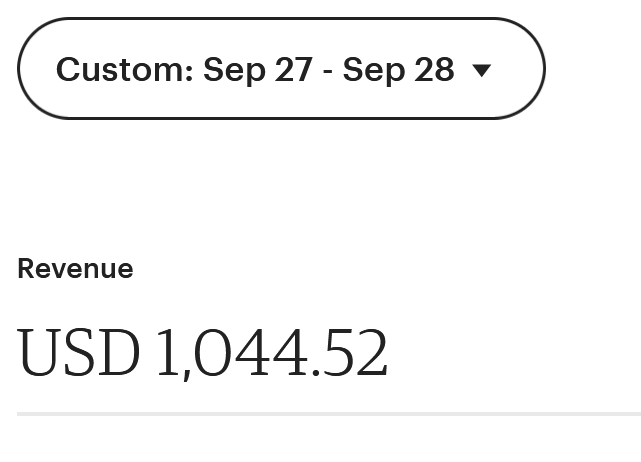
Task: Click the dash between Sep 27 and Sep 28
Action: point(327,70)
